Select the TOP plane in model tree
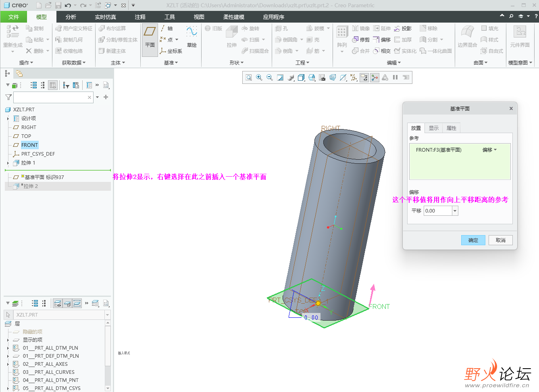539x392 pixels. 26,136
